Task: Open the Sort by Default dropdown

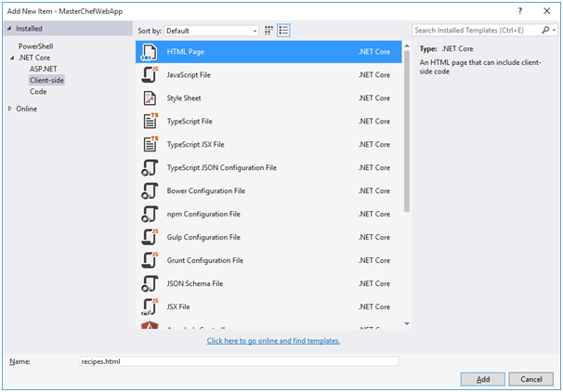Action: pos(211,31)
